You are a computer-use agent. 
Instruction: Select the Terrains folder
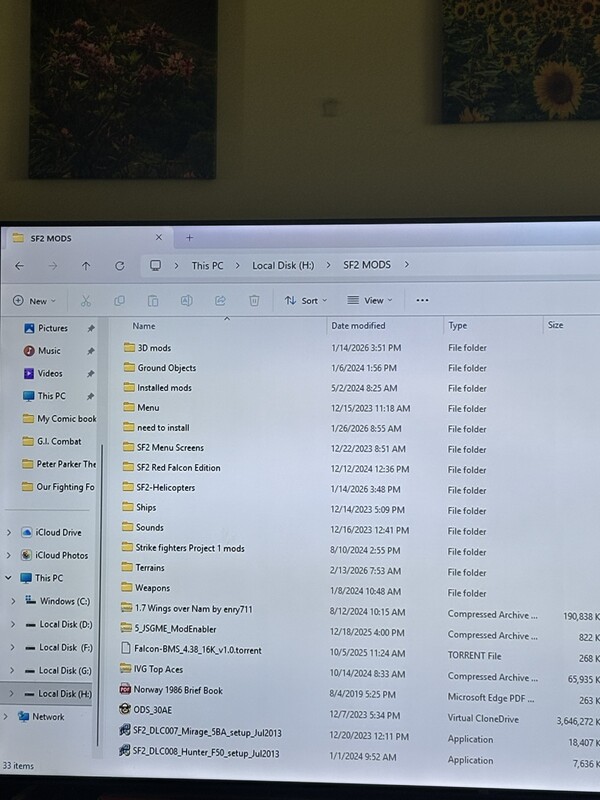click(x=142, y=567)
